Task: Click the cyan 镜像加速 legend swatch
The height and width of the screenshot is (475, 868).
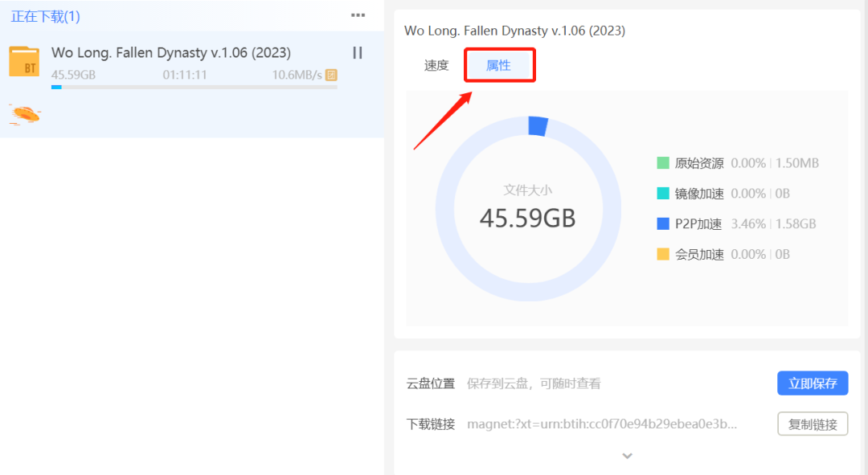Action: 662,193
